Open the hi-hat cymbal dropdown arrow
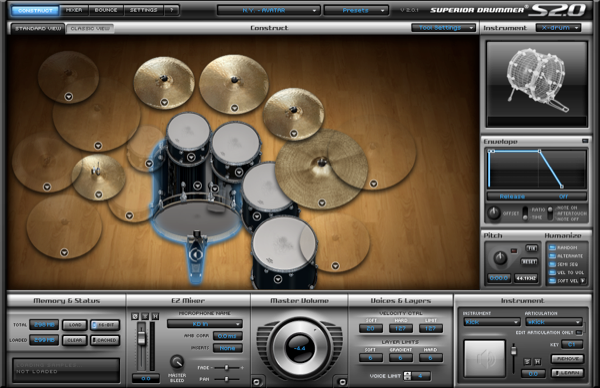Viewport: 600px width, 388px height. point(98,194)
